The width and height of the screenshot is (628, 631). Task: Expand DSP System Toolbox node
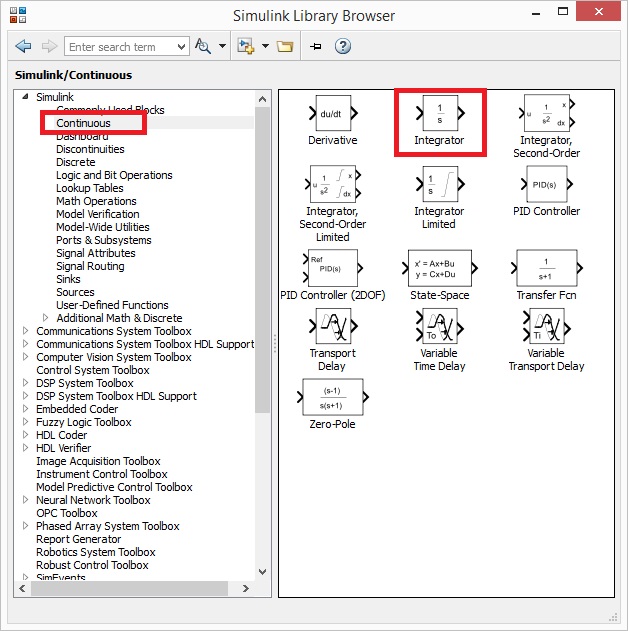click(25, 383)
